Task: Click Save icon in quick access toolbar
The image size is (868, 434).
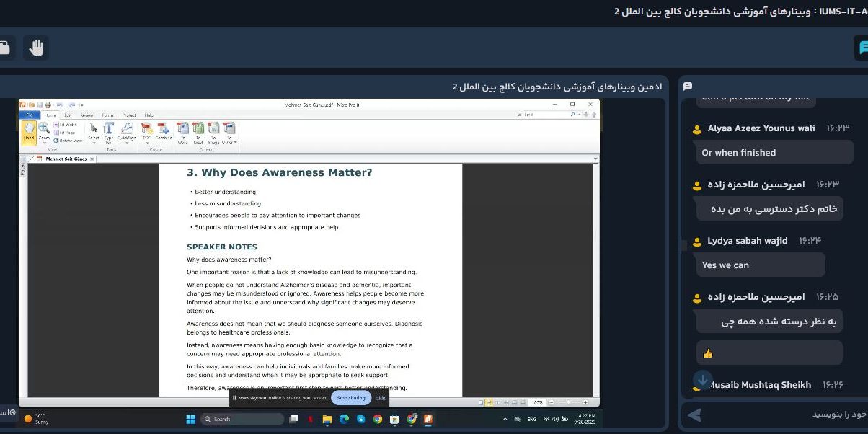Action: [x=40, y=105]
